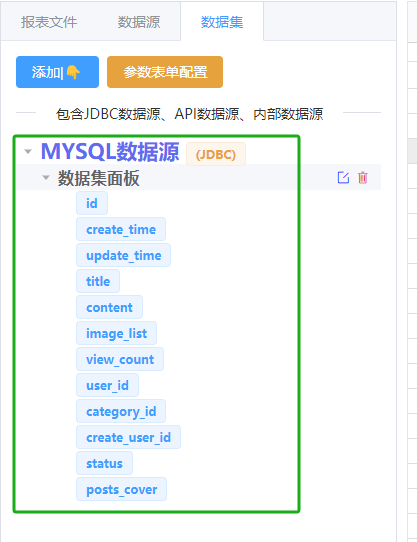Click the update_time field tag
Screen dimensions: 417x542
123,255
